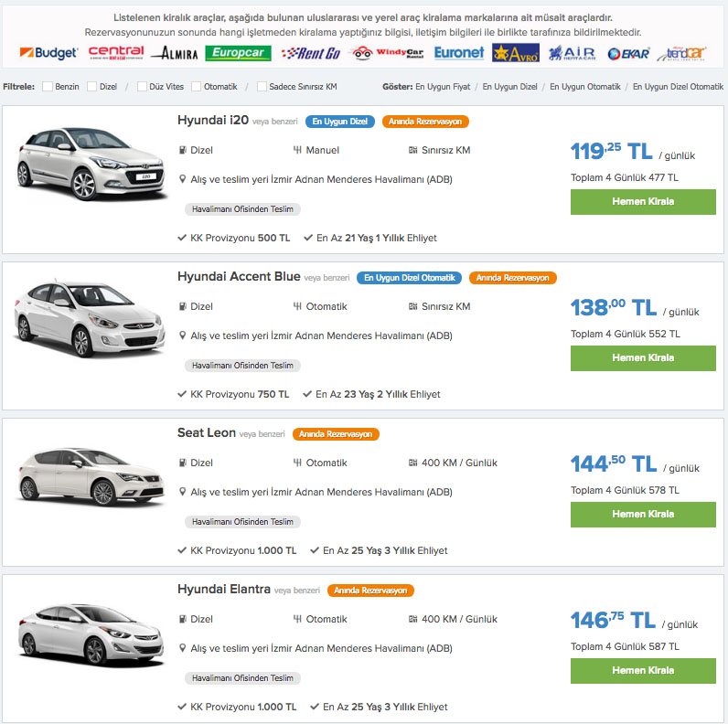Click gearbox icon in Seat Leon card

tap(297, 463)
